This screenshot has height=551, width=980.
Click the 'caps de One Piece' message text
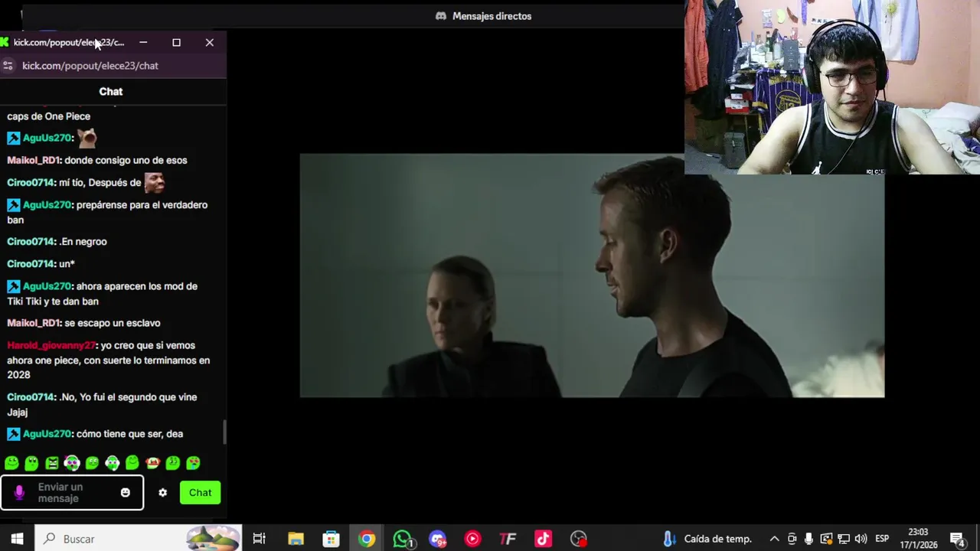point(49,116)
